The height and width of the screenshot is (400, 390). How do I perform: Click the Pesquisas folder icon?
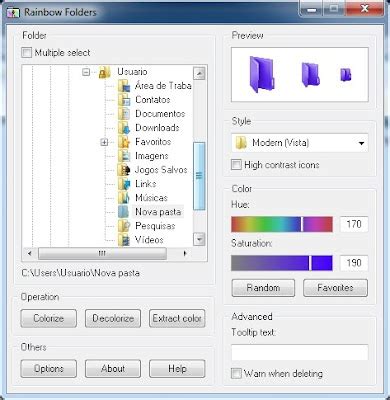(x=124, y=226)
